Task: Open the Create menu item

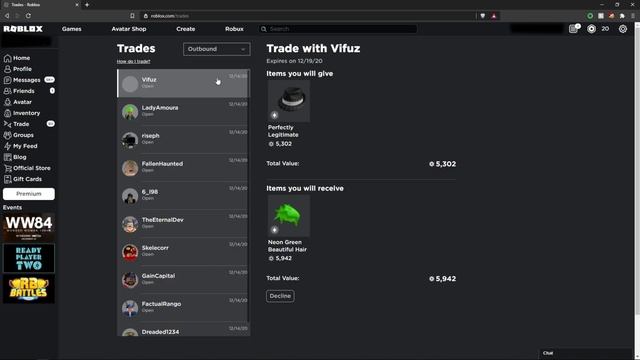Action: click(185, 29)
